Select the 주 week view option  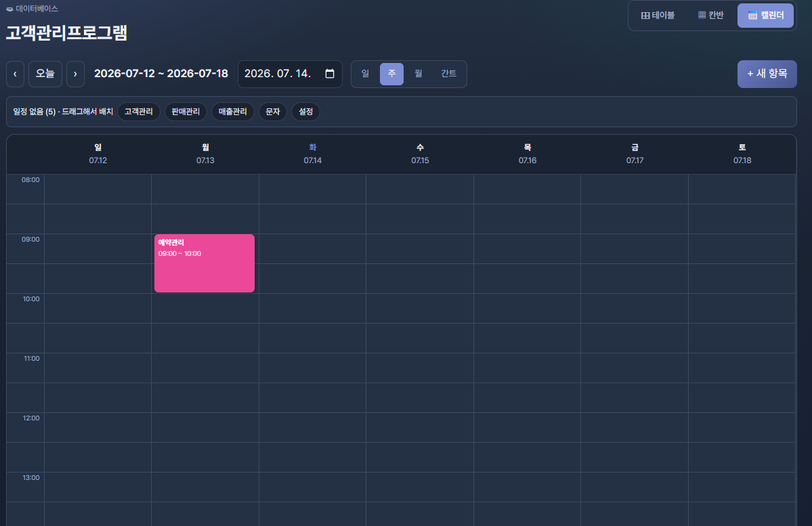point(391,74)
